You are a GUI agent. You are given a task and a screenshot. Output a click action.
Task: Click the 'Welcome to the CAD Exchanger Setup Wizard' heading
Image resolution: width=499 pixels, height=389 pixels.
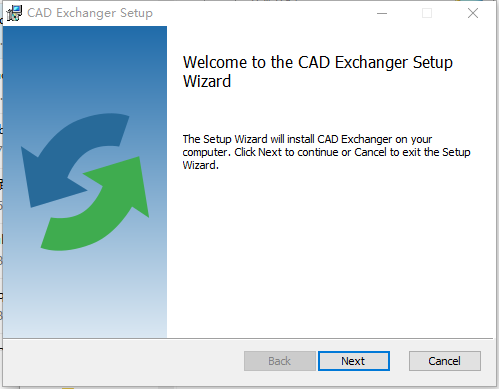318,72
